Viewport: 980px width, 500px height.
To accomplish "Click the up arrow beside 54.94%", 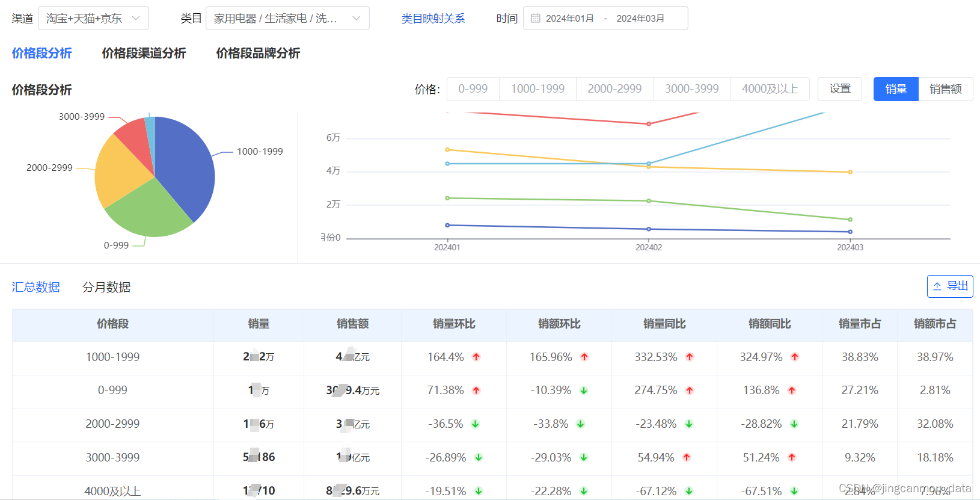I will (687, 457).
